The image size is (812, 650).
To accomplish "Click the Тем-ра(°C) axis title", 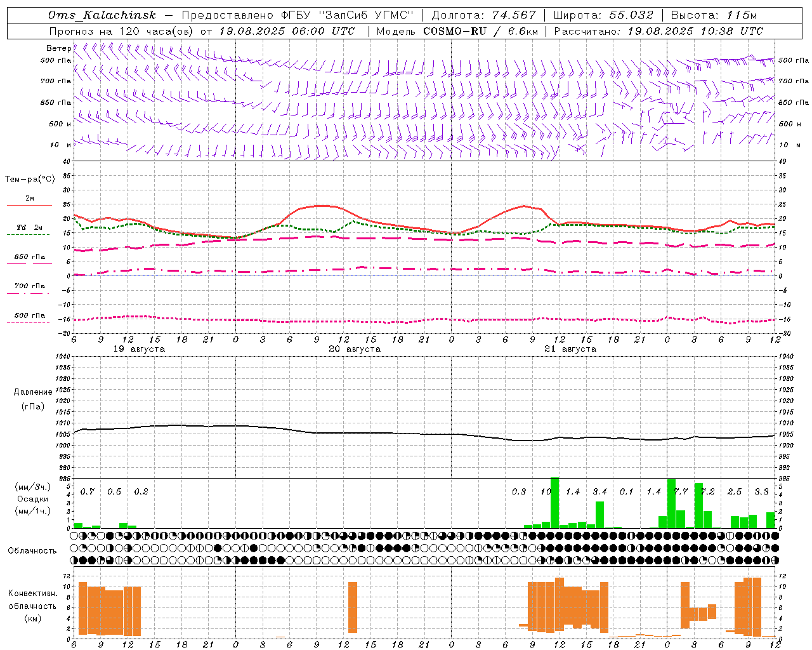I will tap(30, 180).
